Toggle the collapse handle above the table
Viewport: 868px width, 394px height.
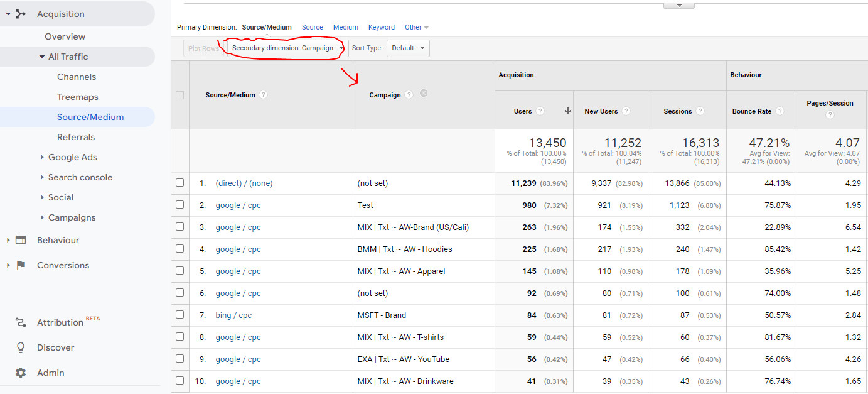click(679, 5)
